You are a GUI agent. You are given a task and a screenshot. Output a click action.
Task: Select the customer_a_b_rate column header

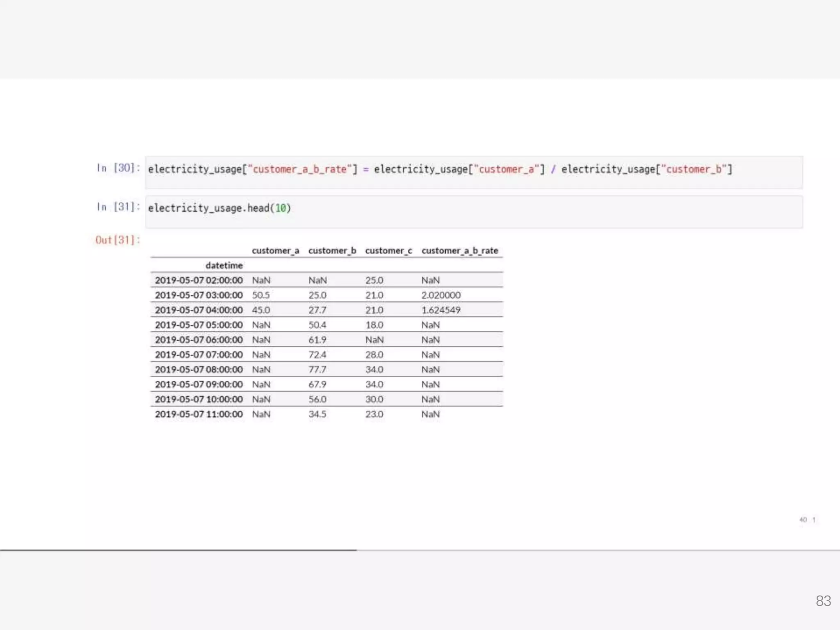(x=459, y=251)
